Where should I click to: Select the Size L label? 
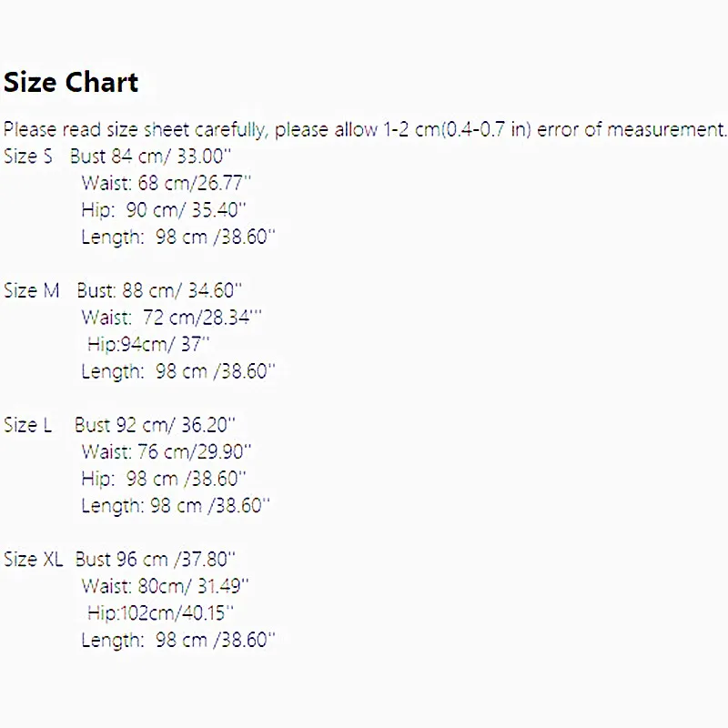click(28, 424)
